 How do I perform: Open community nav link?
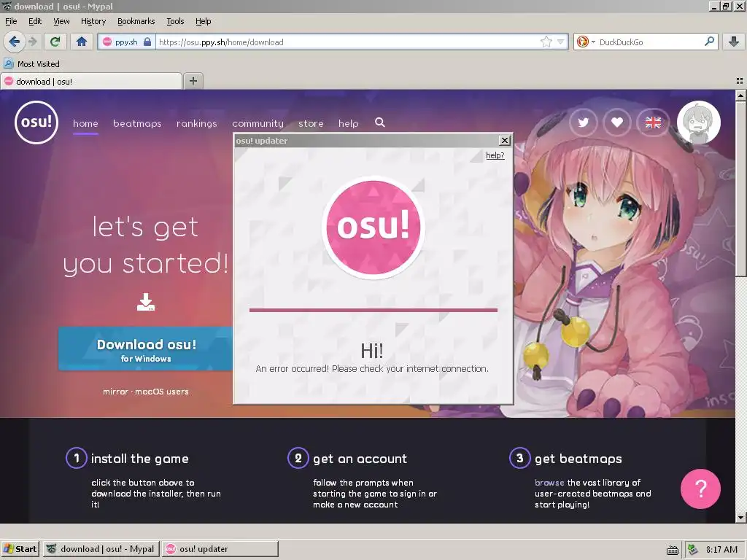point(258,123)
